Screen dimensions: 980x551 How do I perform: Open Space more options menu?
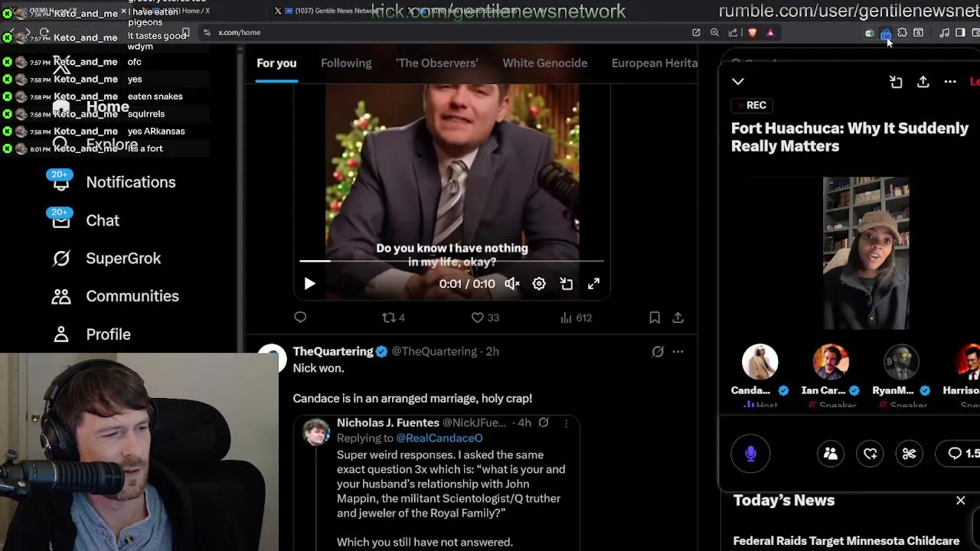[x=950, y=82]
